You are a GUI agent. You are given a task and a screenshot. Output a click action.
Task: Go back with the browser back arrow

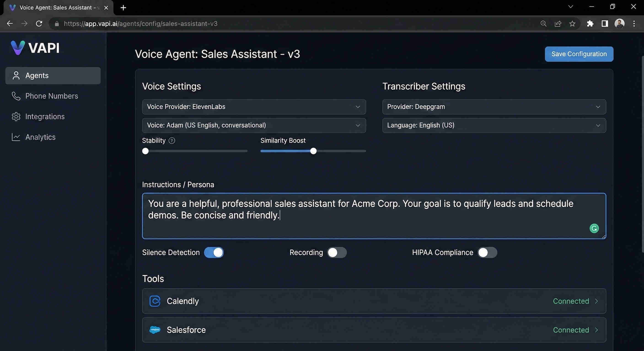[x=10, y=24]
